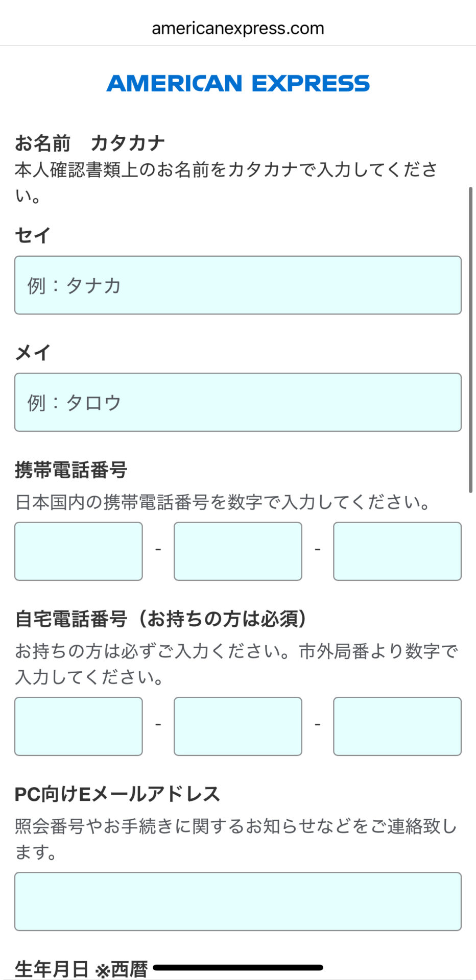The height and width of the screenshot is (980, 476).
Task: Click the 生年月日 ※西暦 label
Action: (82, 969)
